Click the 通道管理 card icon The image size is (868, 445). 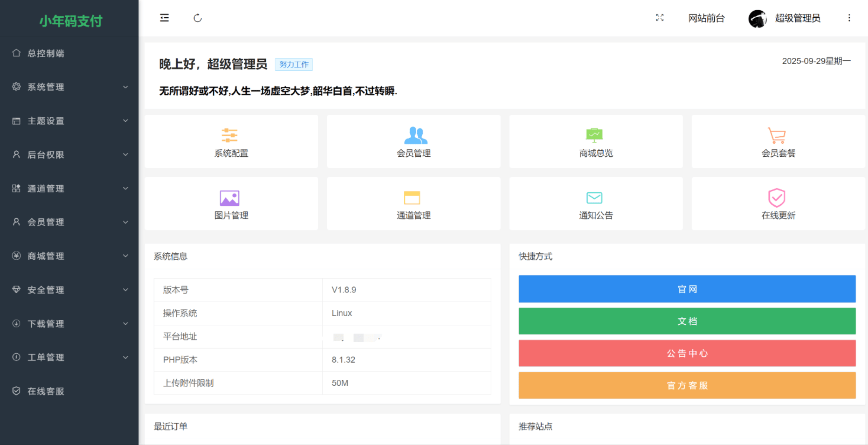[x=413, y=198]
